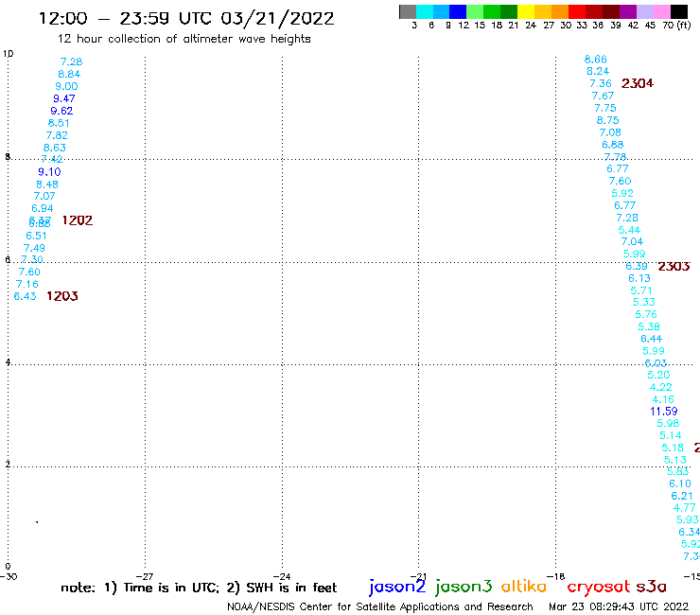Click the time marker 1203
This screenshot has width=700, height=615.
point(62,296)
